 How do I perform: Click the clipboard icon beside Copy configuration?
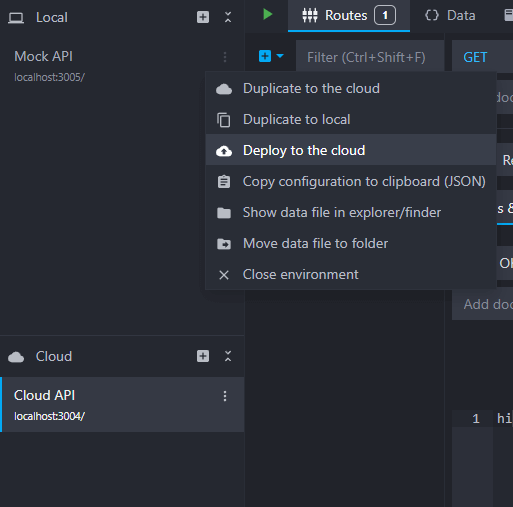[224, 182]
